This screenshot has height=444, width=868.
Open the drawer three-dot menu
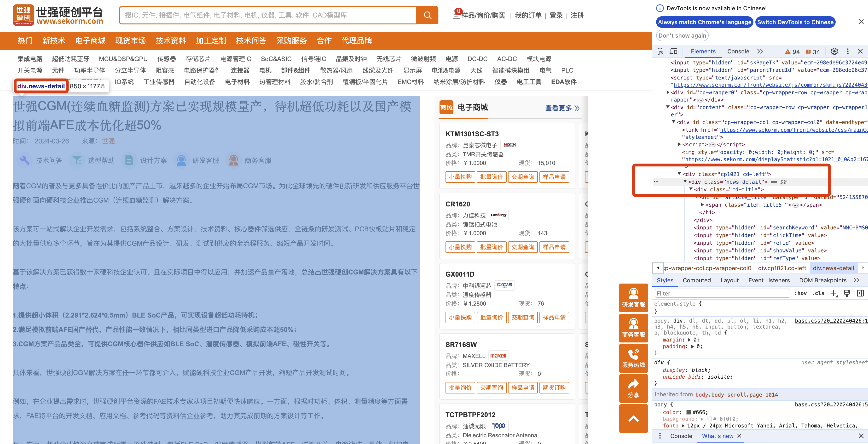pos(660,436)
